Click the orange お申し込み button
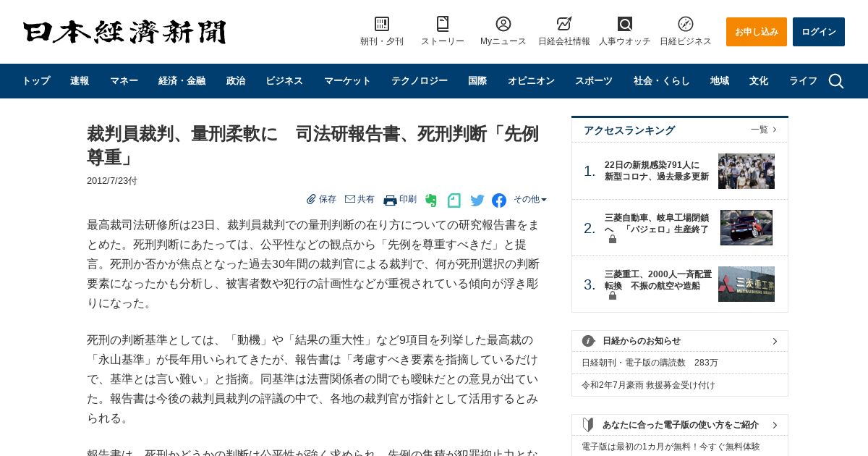The image size is (868, 456). pyautogui.click(x=757, y=32)
